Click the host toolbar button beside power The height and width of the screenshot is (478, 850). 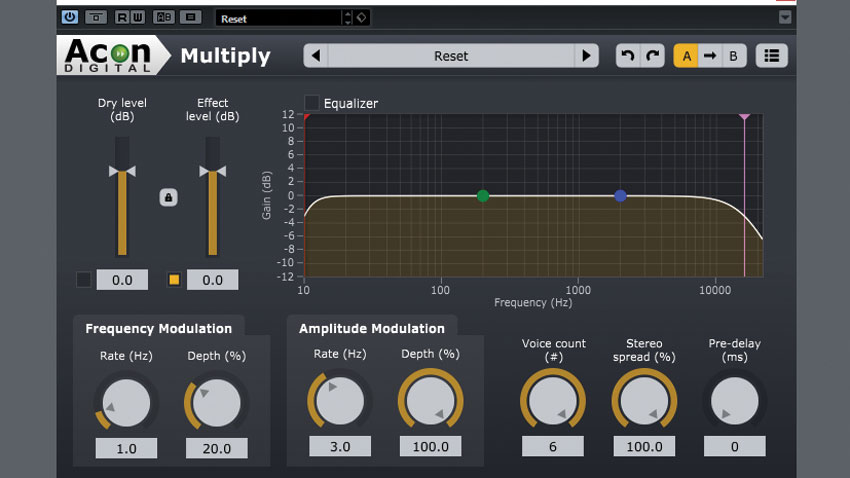tap(96, 17)
